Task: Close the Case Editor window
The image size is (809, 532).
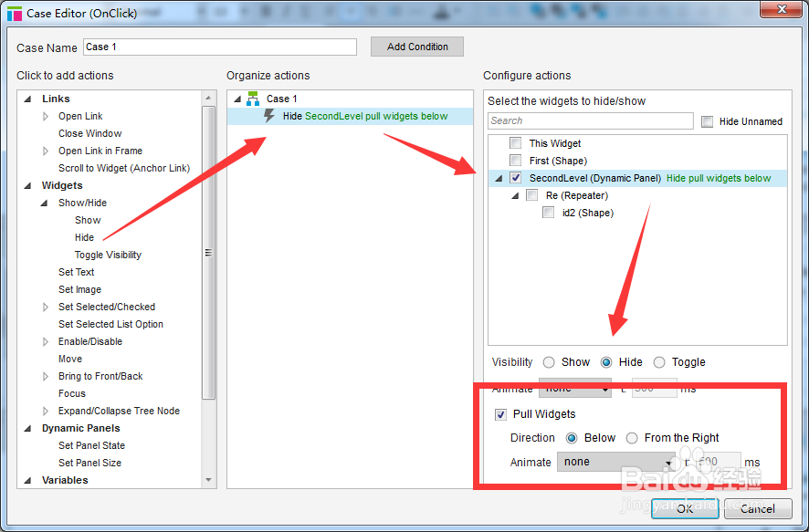Action: click(x=782, y=9)
